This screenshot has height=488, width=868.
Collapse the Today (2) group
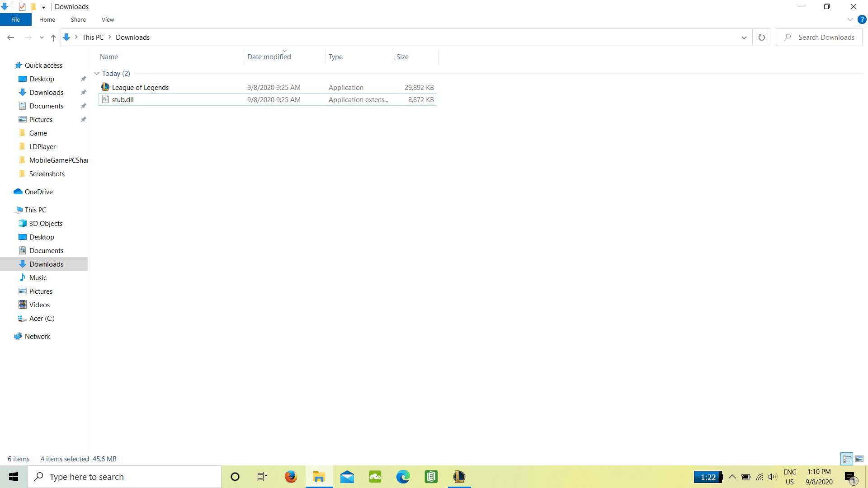pos(97,74)
